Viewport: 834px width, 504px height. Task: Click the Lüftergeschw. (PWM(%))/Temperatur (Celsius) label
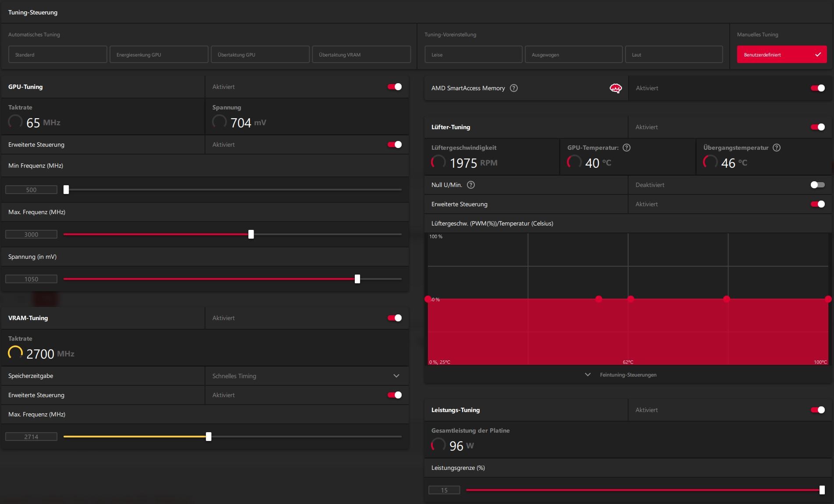coord(492,223)
